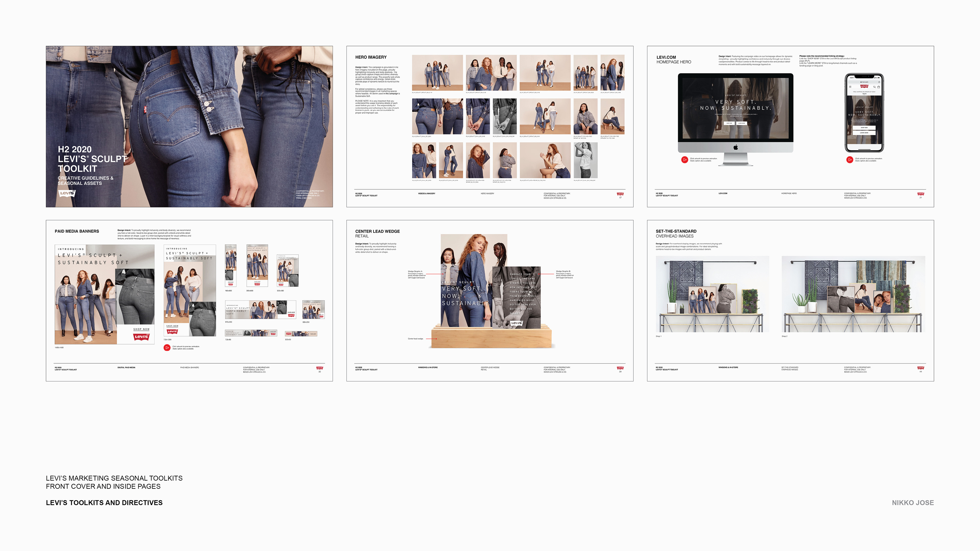Click SHOP NOW link in 728x1280 banner

(x=172, y=326)
